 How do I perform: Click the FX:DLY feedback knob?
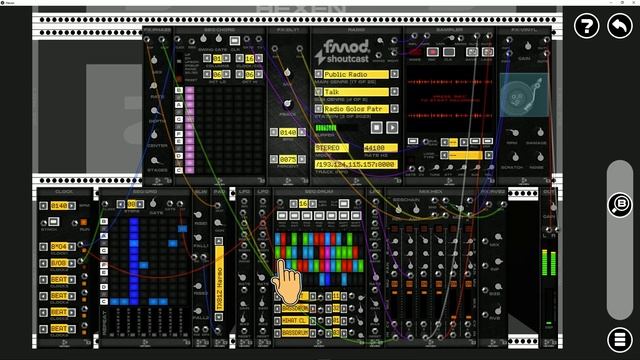(x=287, y=104)
